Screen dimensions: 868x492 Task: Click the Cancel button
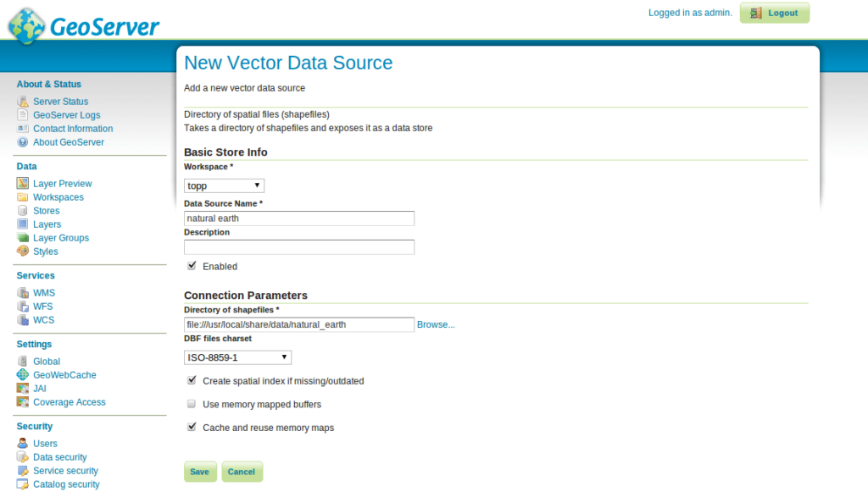[242, 472]
